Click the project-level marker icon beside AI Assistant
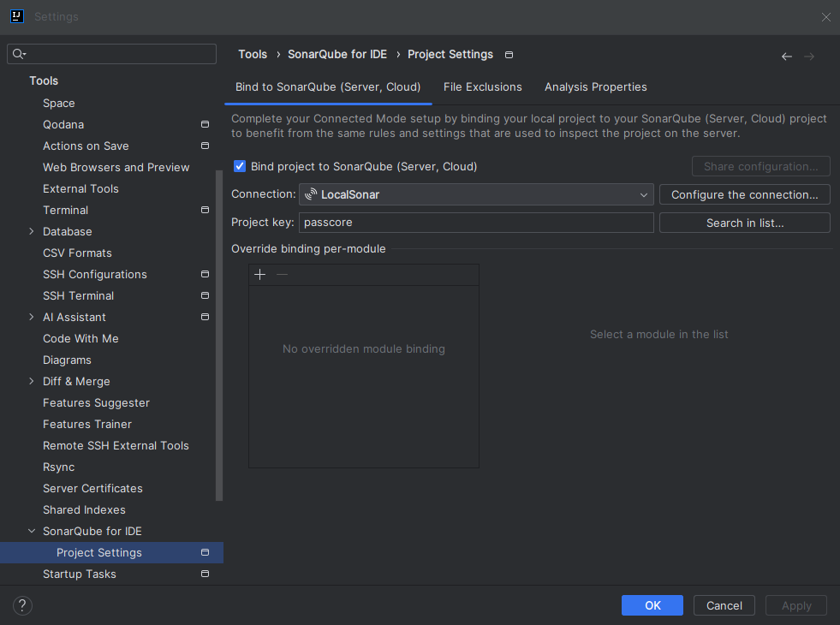Screen dimensions: 840x625 click(205, 317)
